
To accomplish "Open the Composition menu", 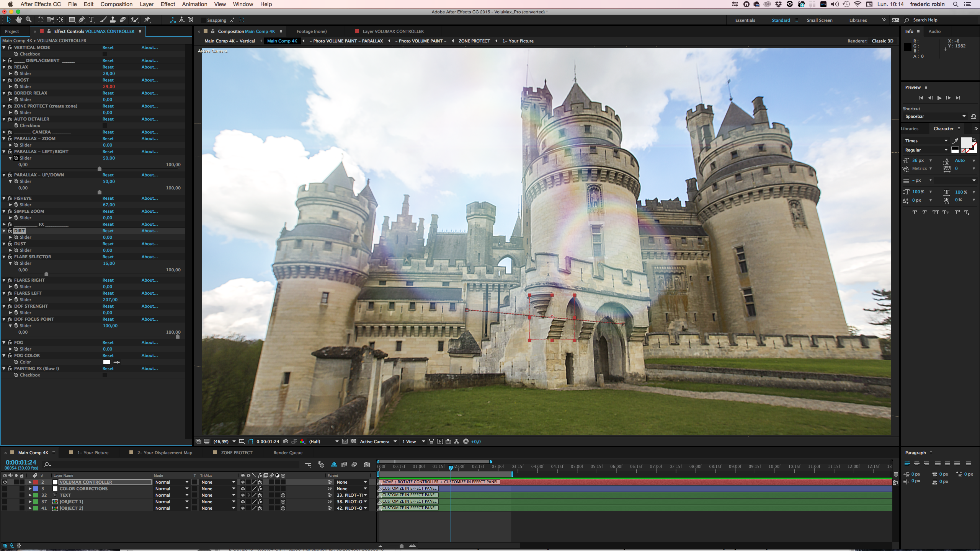I will [x=116, y=4].
